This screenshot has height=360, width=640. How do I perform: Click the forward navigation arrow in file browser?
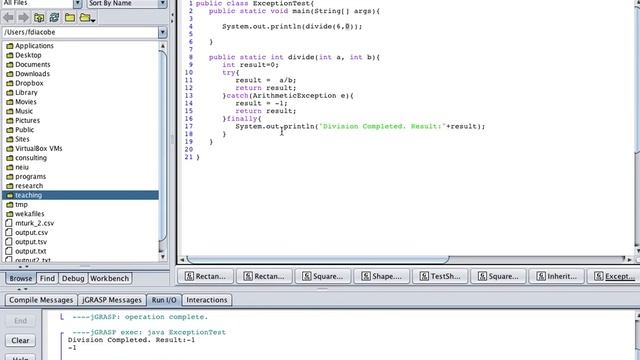[23, 18]
